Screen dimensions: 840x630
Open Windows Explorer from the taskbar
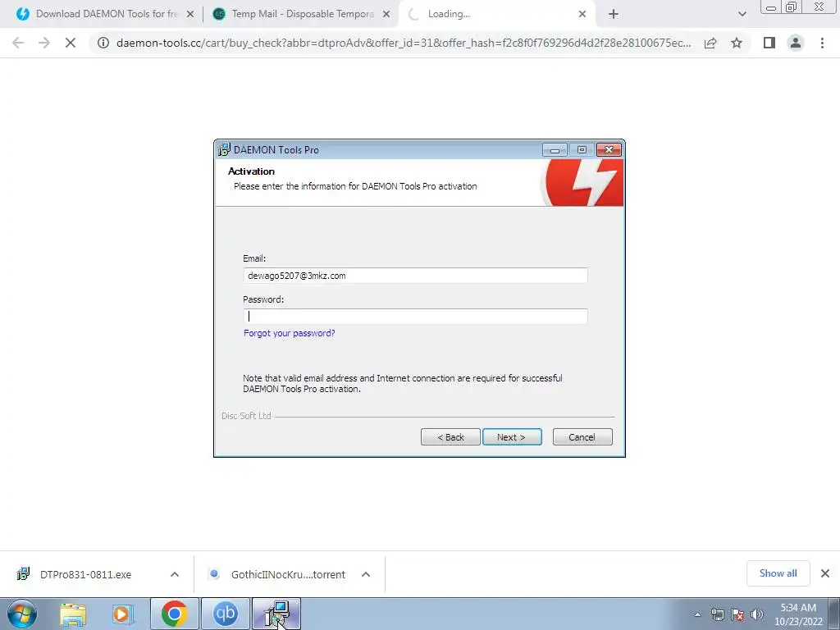click(x=73, y=614)
